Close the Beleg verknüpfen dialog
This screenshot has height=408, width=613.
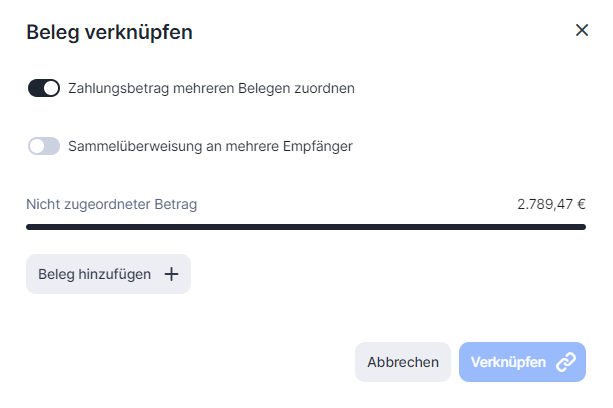[582, 30]
